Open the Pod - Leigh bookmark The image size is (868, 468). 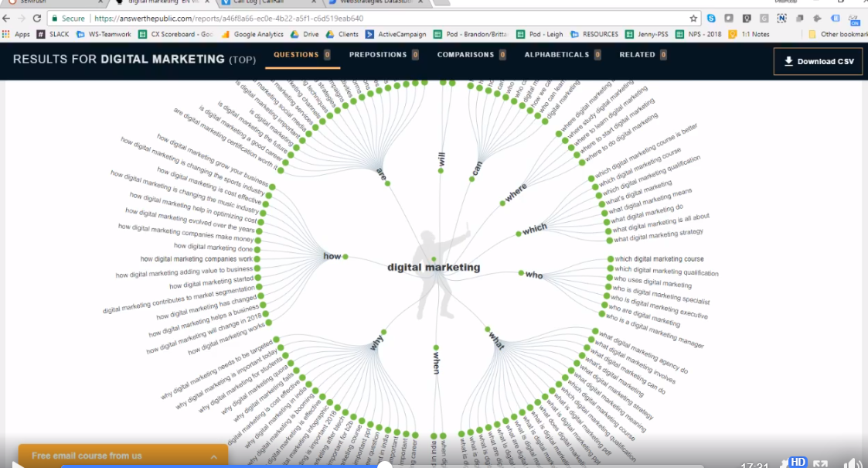(x=540, y=34)
